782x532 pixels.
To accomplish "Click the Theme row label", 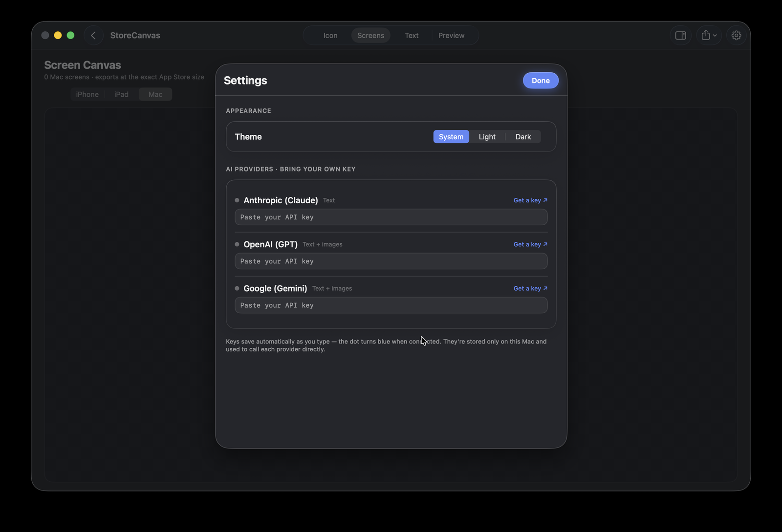I will click(x=248, y=137).
